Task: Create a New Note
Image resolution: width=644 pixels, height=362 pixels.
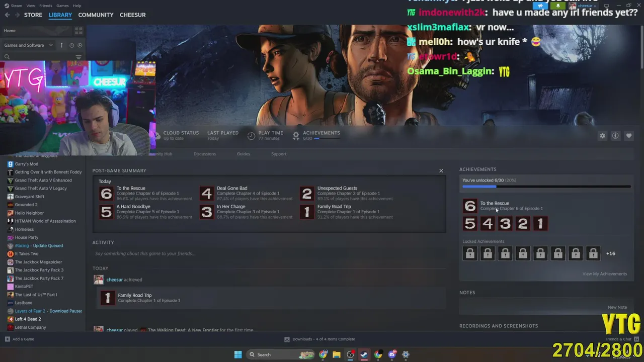Action: pyautogui.click(x=617, y=307)
